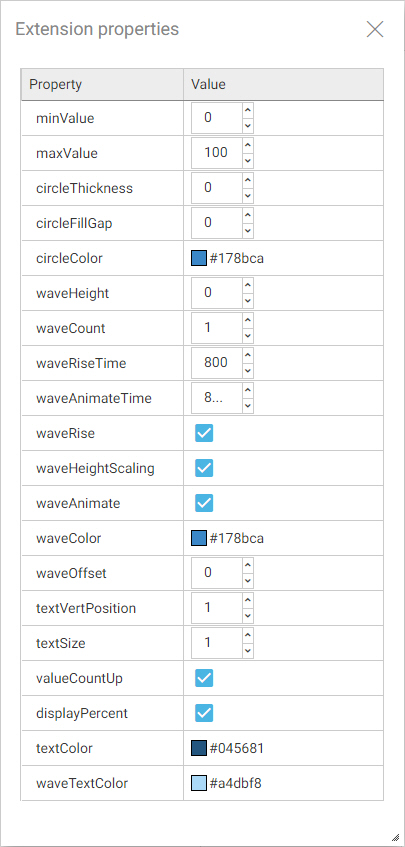Select the Property column header
This screenshot has height=847, width=405.
pos(102,84)
